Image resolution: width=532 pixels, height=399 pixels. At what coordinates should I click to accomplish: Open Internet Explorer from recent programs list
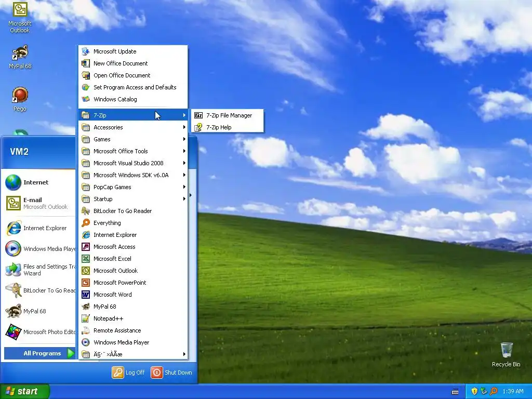click(39, 228)
